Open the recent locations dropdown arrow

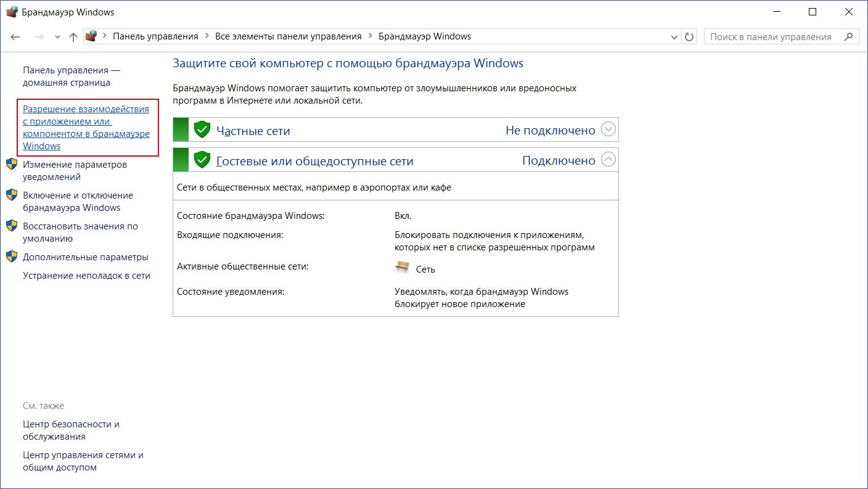tap(57, 37)
